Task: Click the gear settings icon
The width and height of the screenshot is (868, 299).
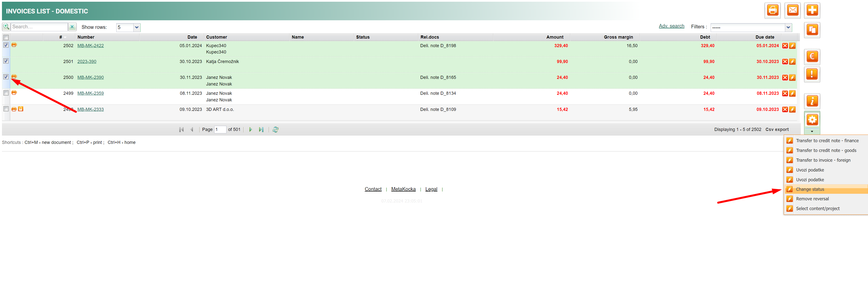Action: (812, 120)
